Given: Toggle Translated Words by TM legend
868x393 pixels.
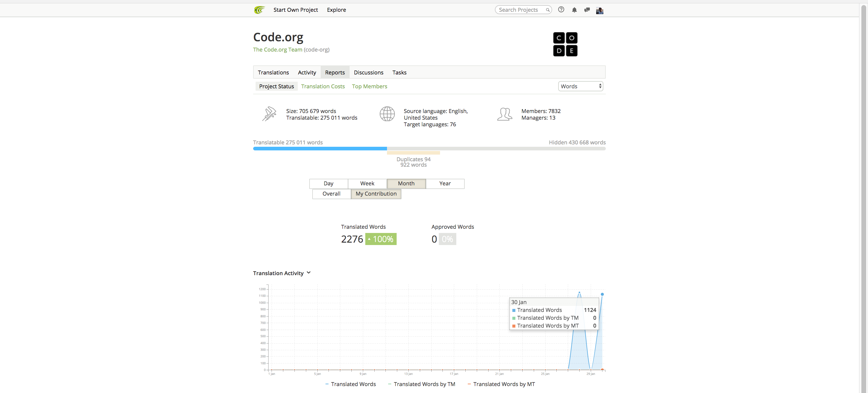Looking at the screenshot, I should point(422,384).
